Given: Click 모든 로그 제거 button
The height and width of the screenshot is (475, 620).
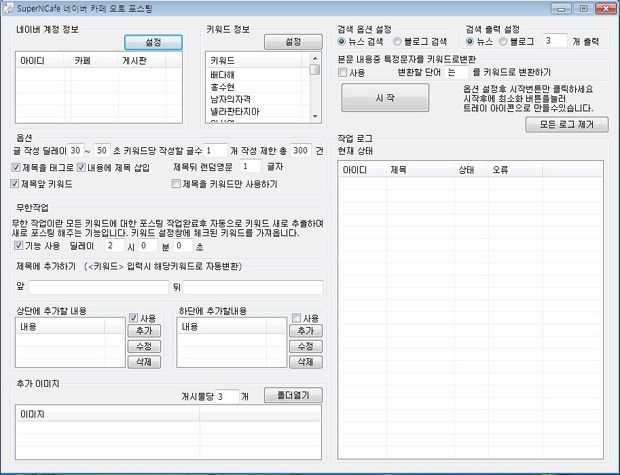Looking at the screenshot, I should [567, 125].
